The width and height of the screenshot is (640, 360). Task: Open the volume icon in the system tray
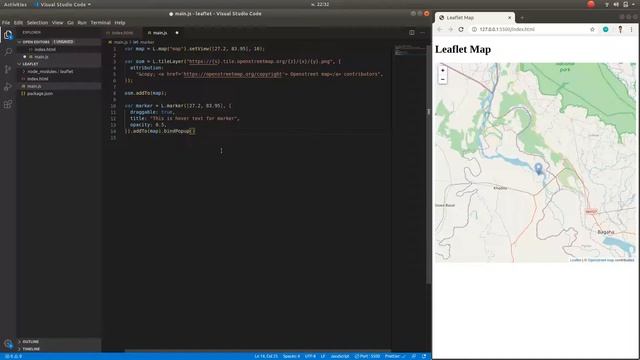(x=616, y=4)
